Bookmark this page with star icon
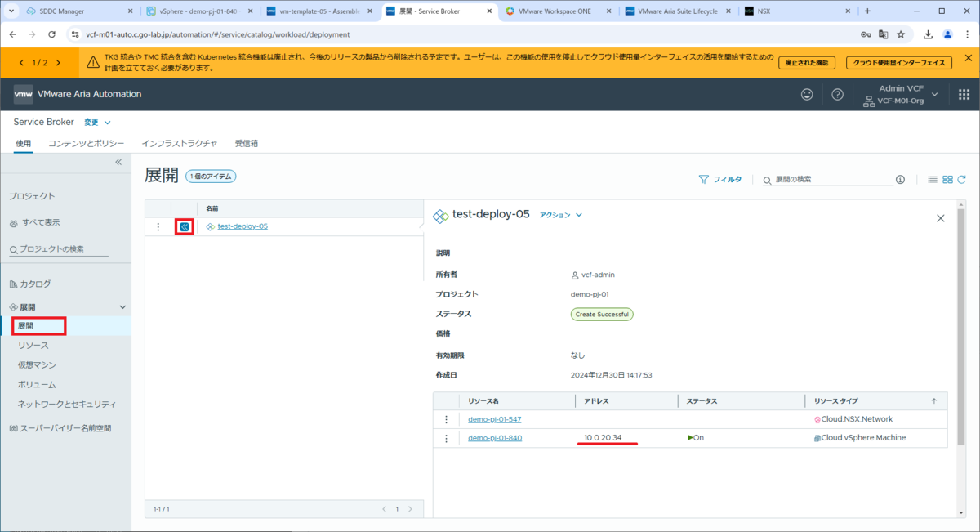Image resolution: width=980 pixels, height=532 pixels. (x=901, y=34)
